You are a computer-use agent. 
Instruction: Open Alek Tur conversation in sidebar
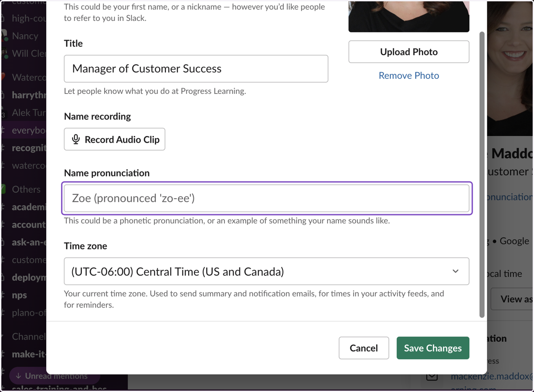[28, 113]
